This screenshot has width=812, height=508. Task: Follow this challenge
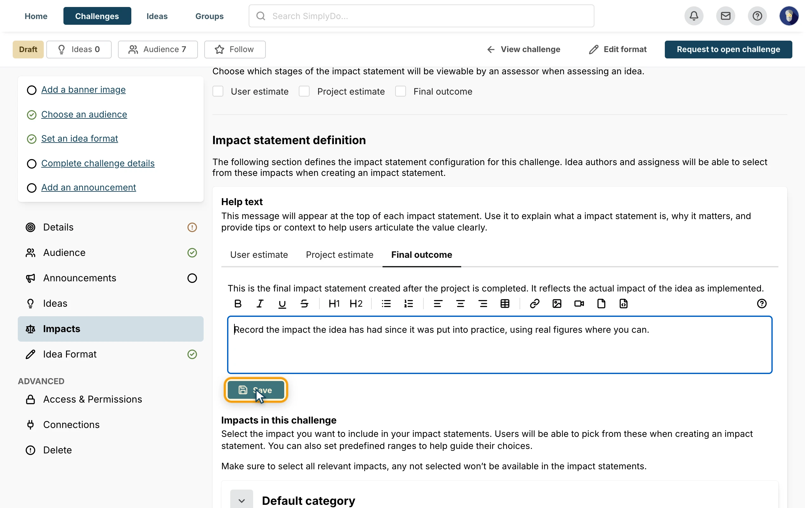tap(235, 50)
